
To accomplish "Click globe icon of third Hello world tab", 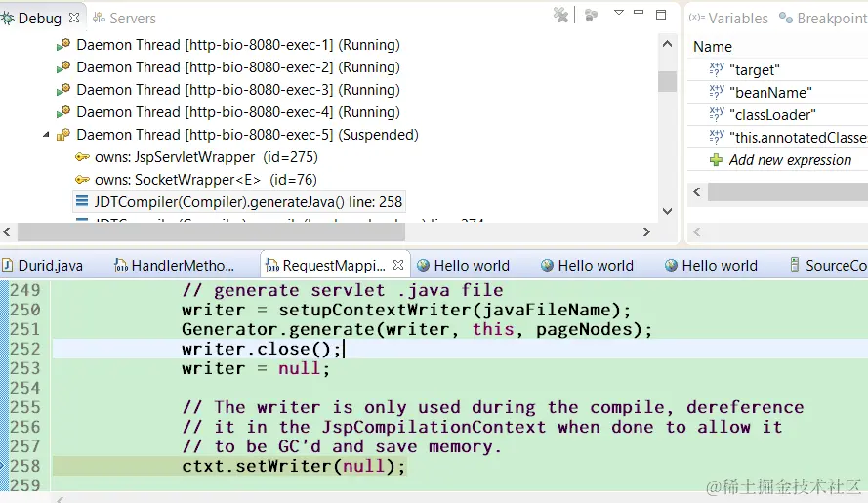I will (671, 266).
